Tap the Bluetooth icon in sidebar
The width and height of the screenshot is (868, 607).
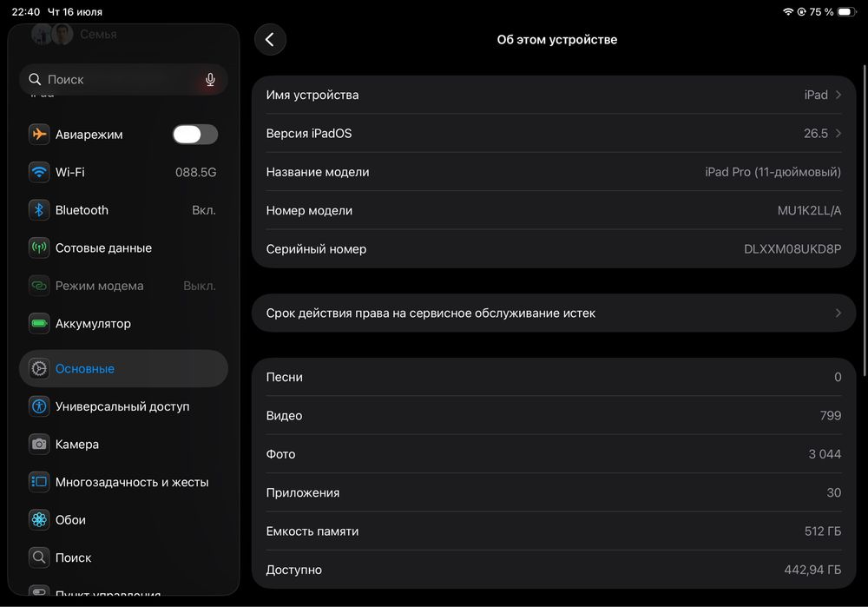[39, 210]
